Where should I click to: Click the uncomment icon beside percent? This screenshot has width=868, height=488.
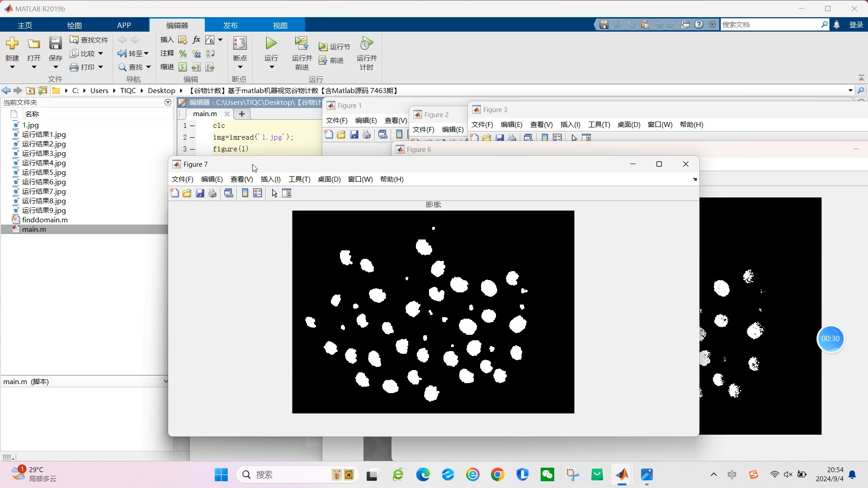click(x=196, y=54)
